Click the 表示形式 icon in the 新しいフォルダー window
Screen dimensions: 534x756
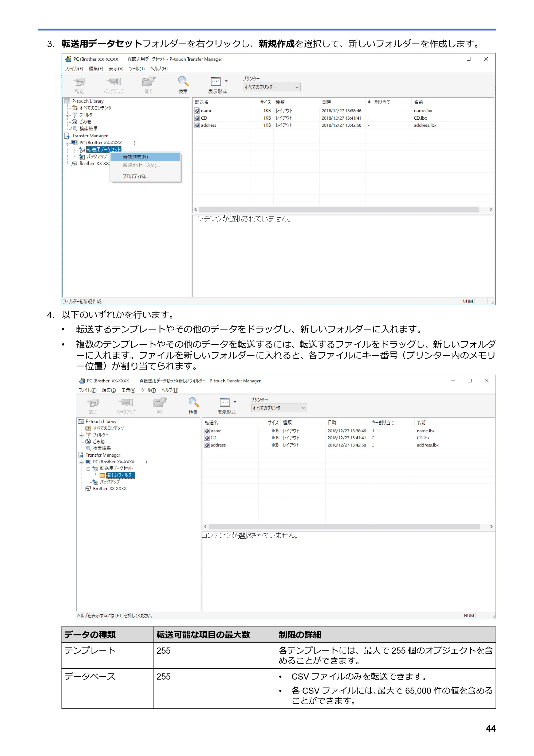point(225,402)
